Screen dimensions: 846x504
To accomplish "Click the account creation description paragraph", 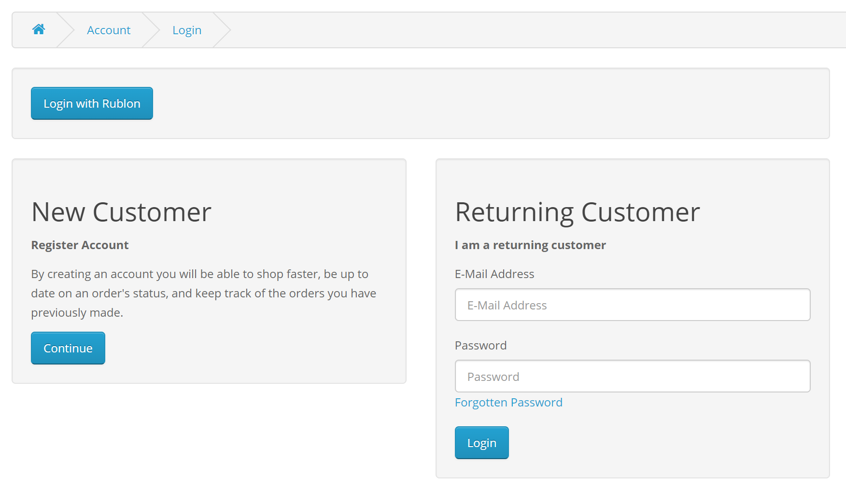I will 203,293.
